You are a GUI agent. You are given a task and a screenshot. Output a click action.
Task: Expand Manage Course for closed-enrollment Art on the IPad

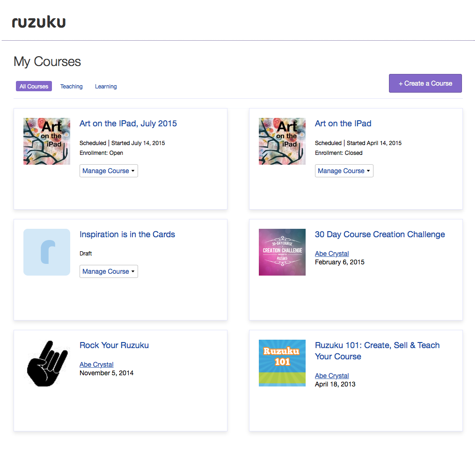coord(344,171)
